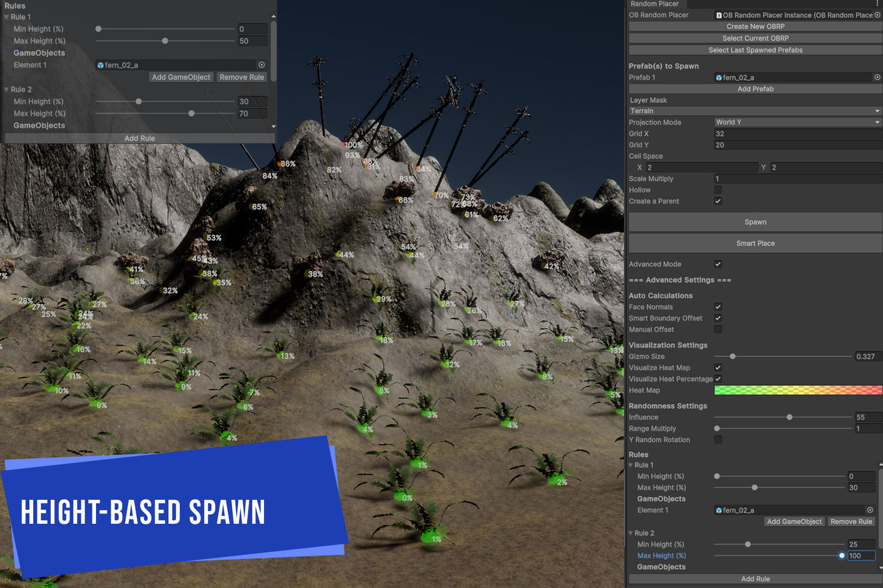The width and height of the screenshot is (883, 588).
Task: Open the Layer Mask Terrain dropdown
Action: point(755,111)
